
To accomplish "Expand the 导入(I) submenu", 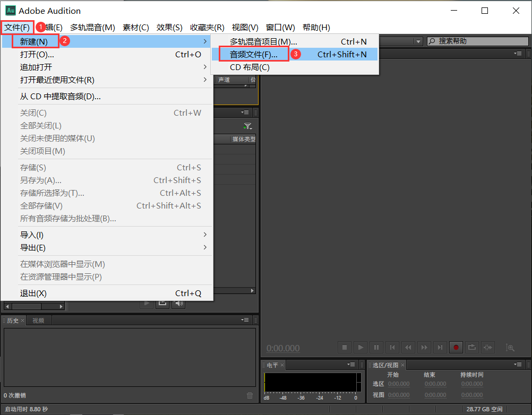I will 107,235.
